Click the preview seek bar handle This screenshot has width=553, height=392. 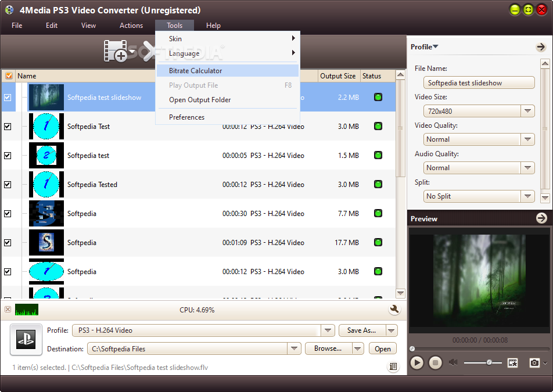(412, 348)
